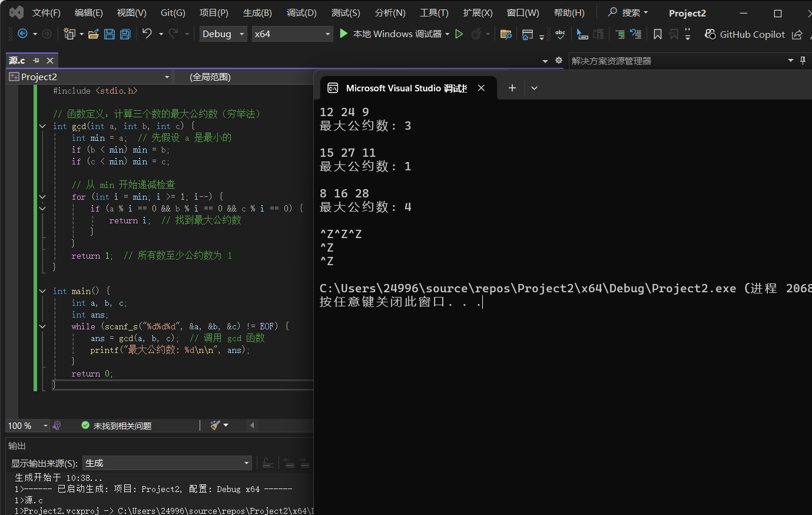Click the Visual Studio logo icon
The image size is (812, 515).
click(16, 12)
